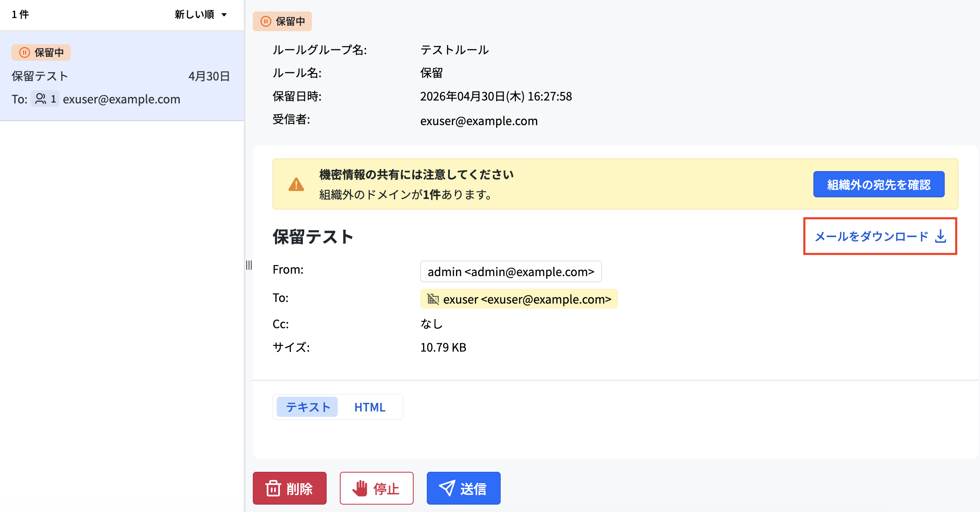Click the 組織外の宛先を確認 button
This screenshot has height=512, width=980.
point(879,185)
